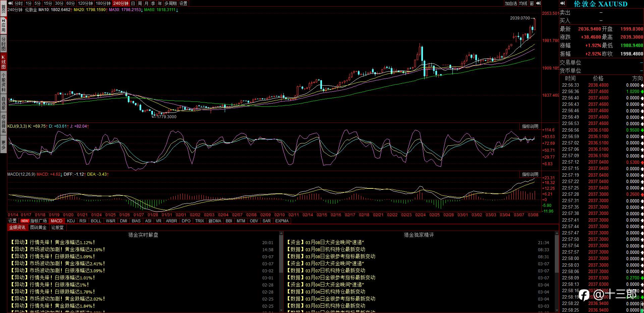Screen dimensions: 644x313
Task: Open 综合排名 sidebar tab
Action: pos(3,124)
